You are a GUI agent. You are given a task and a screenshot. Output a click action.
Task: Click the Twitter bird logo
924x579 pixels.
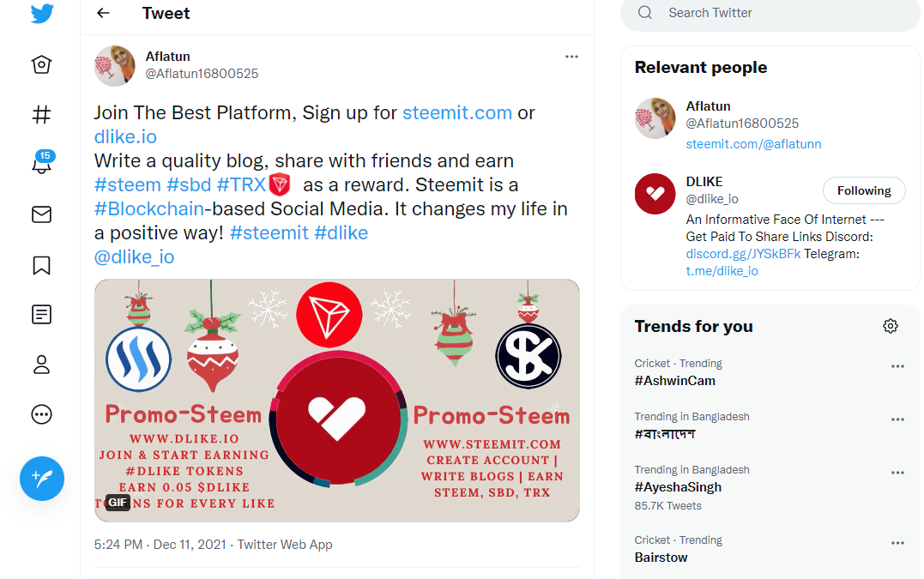click(42, 13)
